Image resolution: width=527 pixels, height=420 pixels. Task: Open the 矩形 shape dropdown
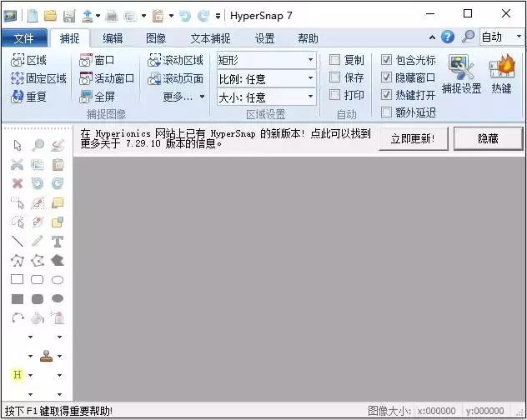tap(267, 61)
